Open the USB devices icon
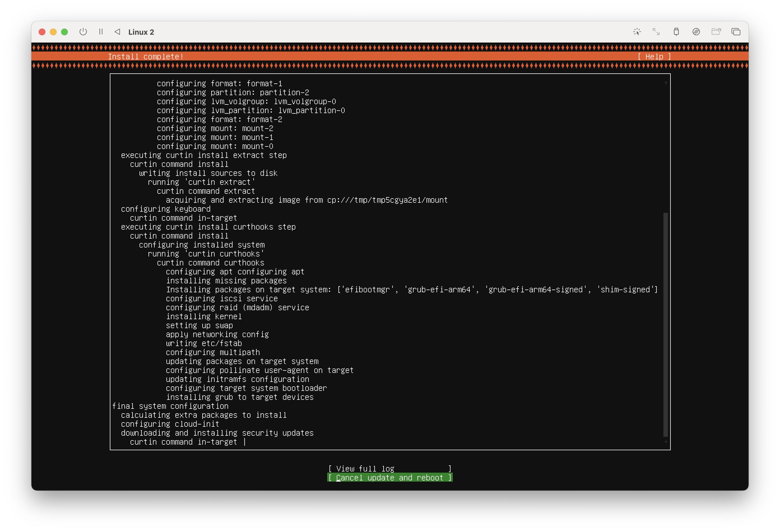The image size is (780, 532). click(676, 32)
